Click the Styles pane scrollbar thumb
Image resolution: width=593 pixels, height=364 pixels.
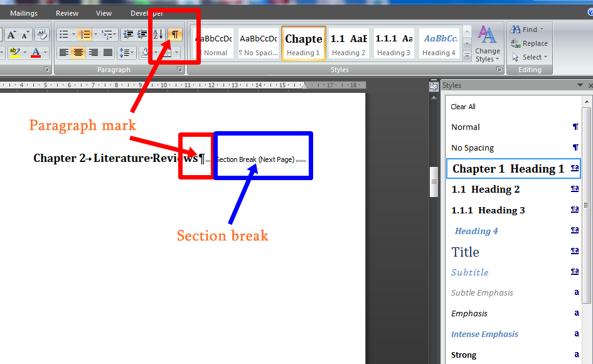[x=586, y=205]
